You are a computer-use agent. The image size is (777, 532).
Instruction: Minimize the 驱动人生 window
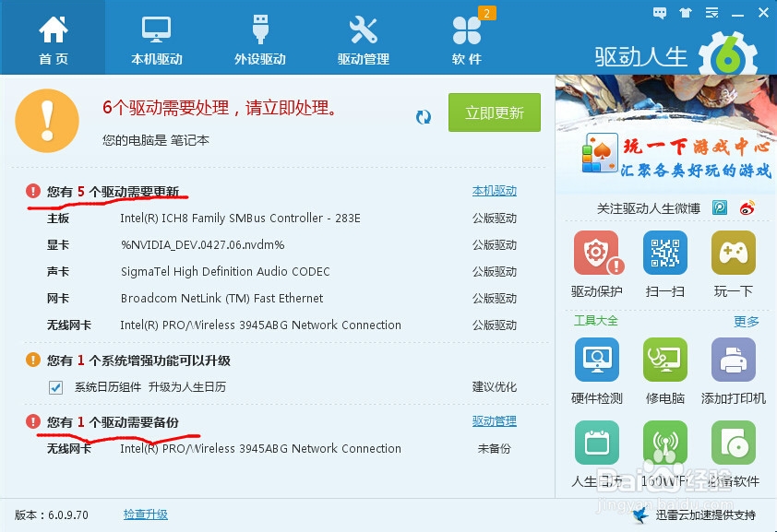click(738, 14)
